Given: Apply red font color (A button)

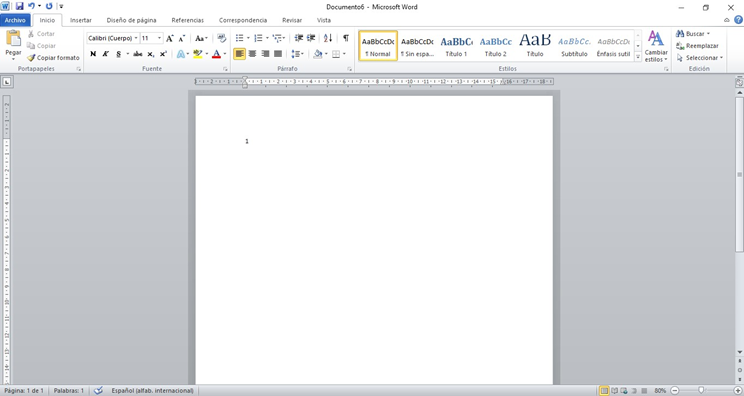Looking at the screenshot, I should (216, 54).
